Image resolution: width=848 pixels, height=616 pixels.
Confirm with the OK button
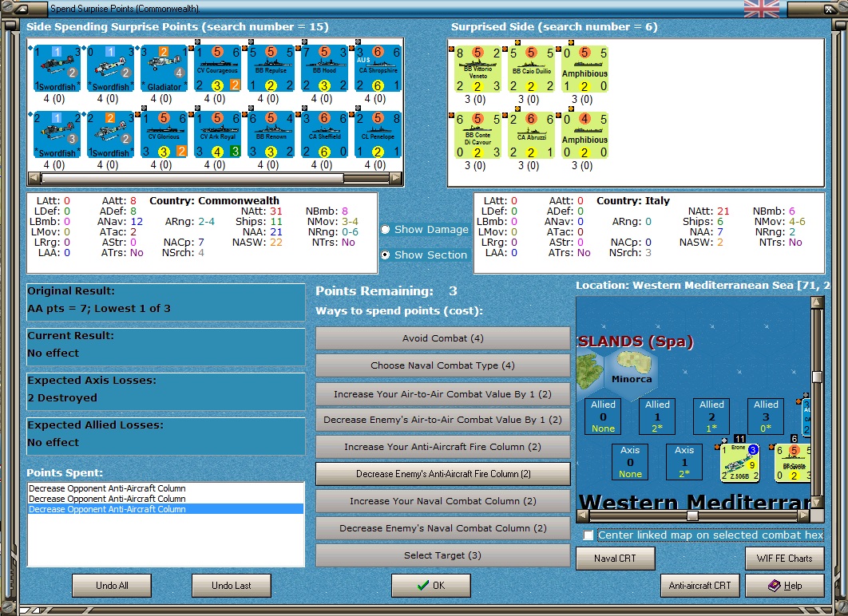[431, 585]
